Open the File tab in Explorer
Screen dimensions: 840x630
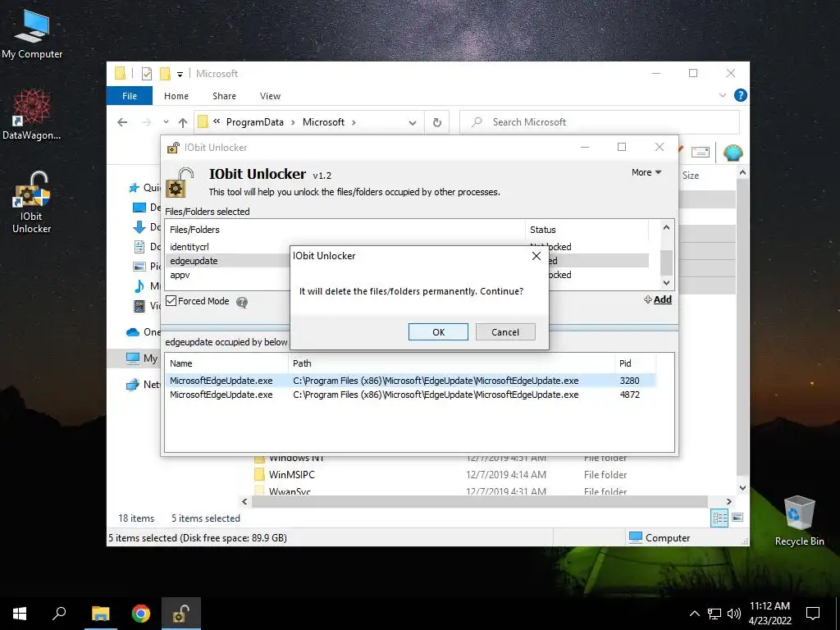[130, 96]
